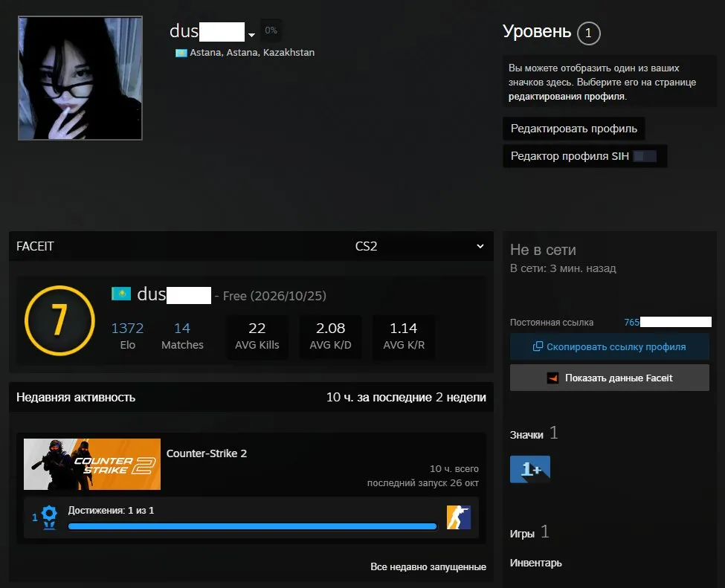
Task: Click the 2.08 AVG K/D stat box
Action: point(330,336)
